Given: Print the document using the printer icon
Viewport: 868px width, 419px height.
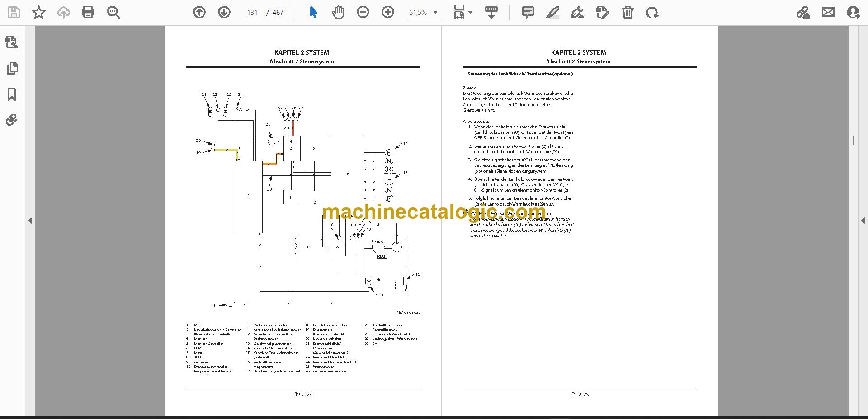Looking at the screenshot, I should tap(88, 12).
